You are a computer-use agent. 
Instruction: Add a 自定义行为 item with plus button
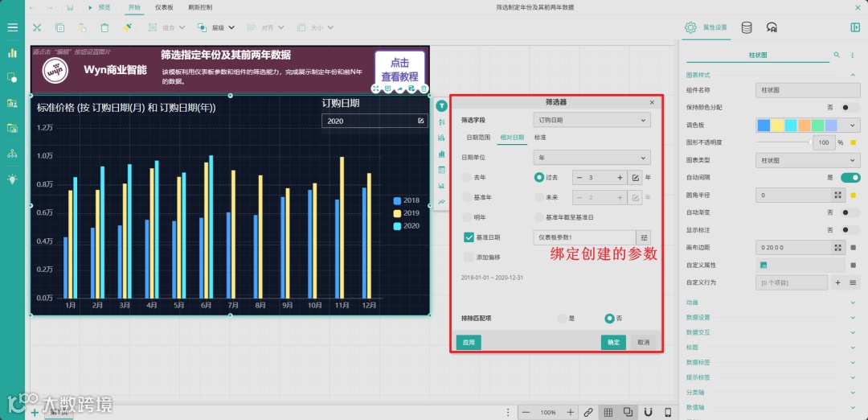(x=837, y=282)
